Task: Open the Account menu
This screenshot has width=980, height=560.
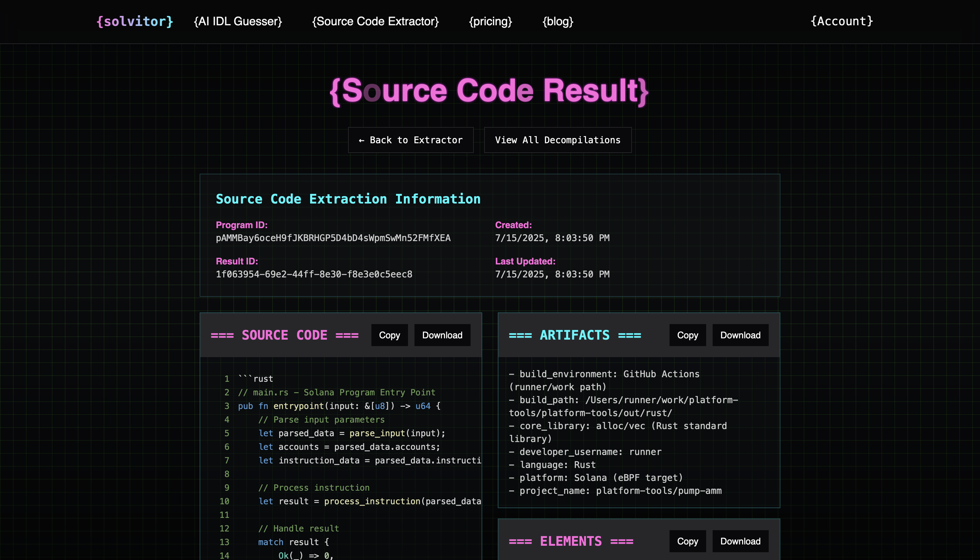Action: (842, 21)
